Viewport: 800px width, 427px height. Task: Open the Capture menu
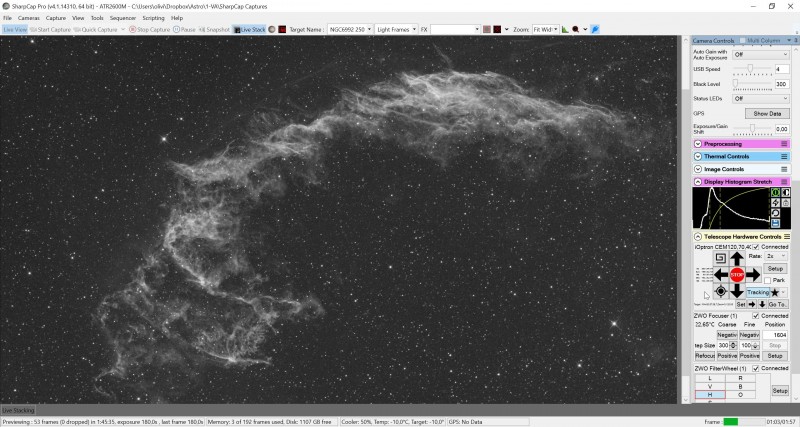coord(56,18)
